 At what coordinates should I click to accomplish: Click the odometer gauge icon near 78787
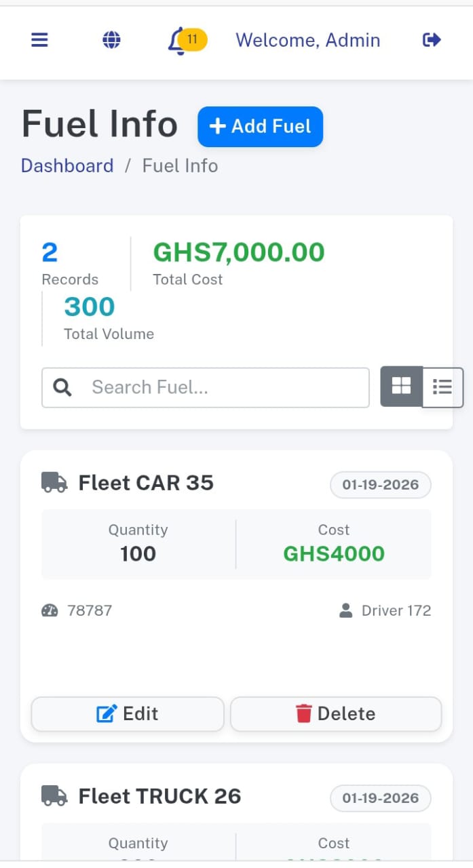[x=50, y=610]
